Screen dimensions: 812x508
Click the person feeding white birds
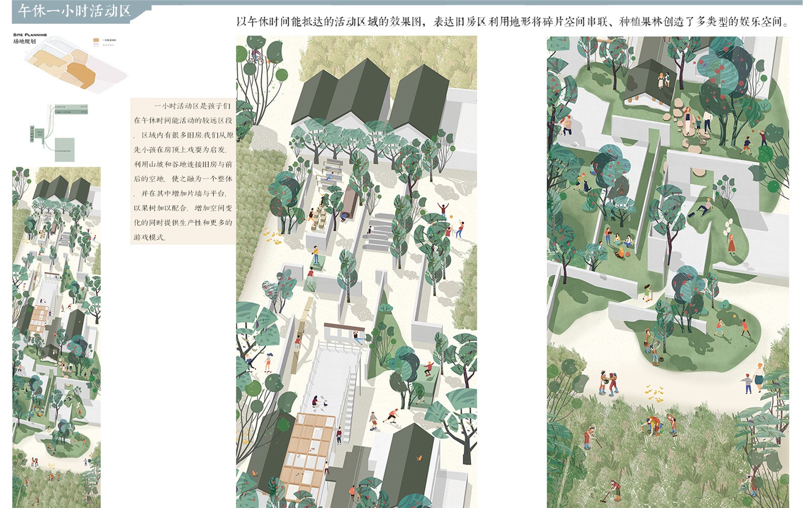point(316,402)
